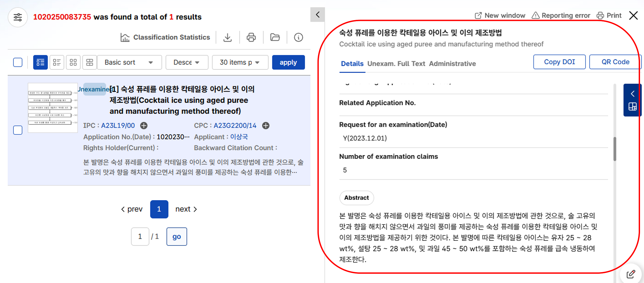Image resolution: width=644 pixels, height=283 pixels.
Task: Switch to the Unexam. Full Text tab
Action: (396, 64)
